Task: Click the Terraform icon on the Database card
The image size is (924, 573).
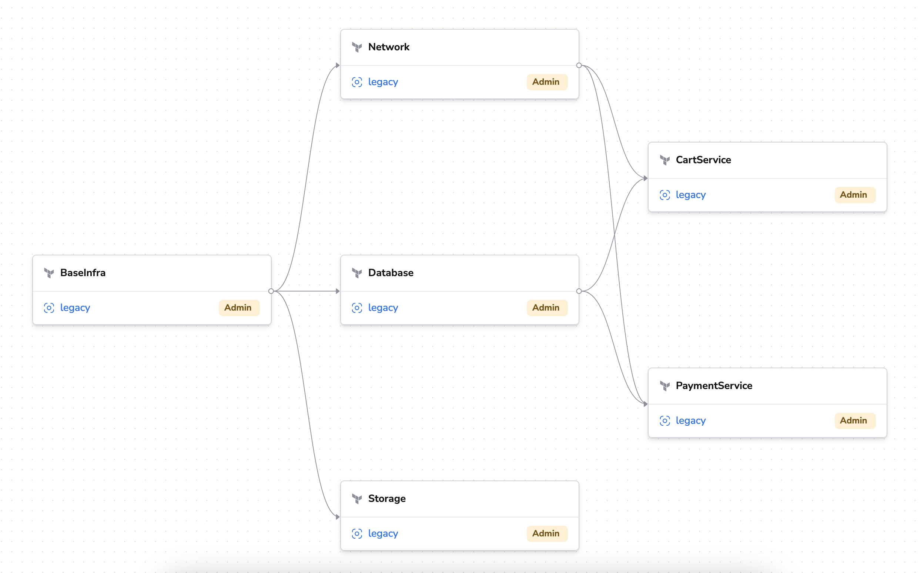Action: tap(356, 273)
